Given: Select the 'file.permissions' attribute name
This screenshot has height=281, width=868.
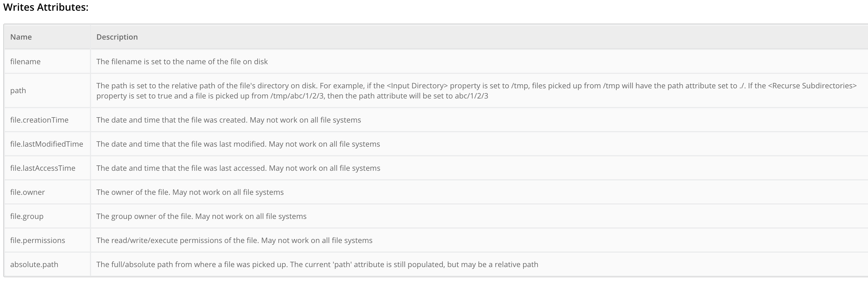Looking at the screenshot, I should click(x=37, y=241).
